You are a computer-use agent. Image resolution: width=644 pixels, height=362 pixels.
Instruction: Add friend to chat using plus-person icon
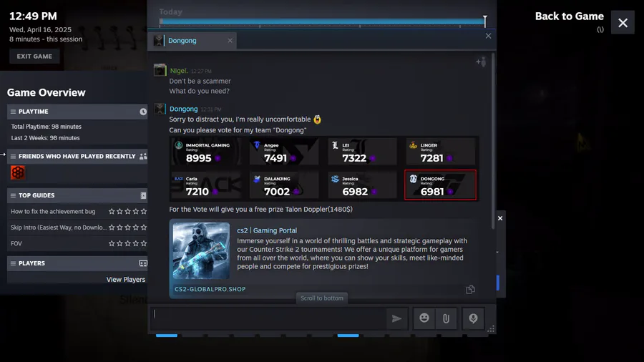pos(481,62)
